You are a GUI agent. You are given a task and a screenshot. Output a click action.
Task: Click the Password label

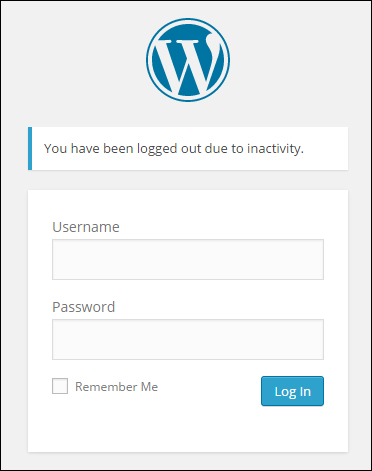coord(84,307)
